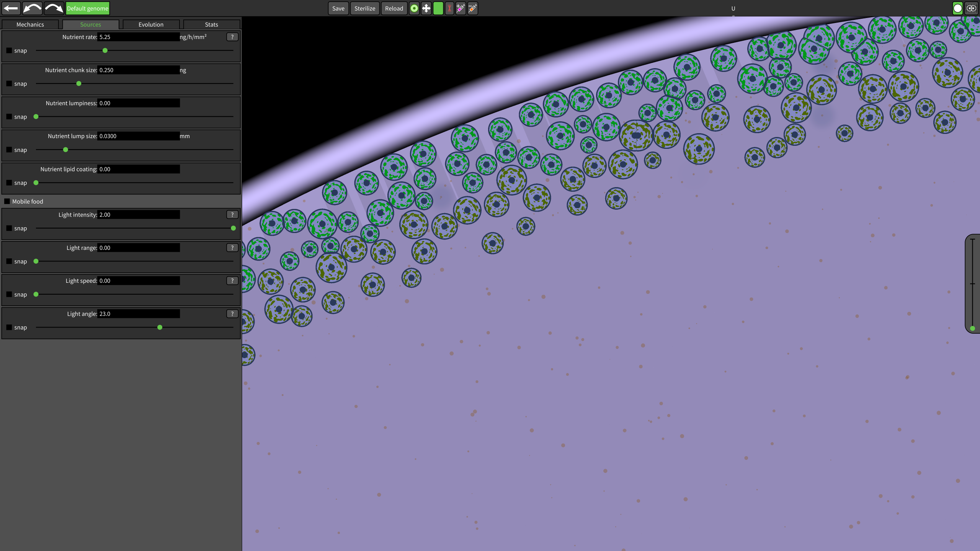Click the Light range value field
The image size is (980, 551).
click(139, 248)
